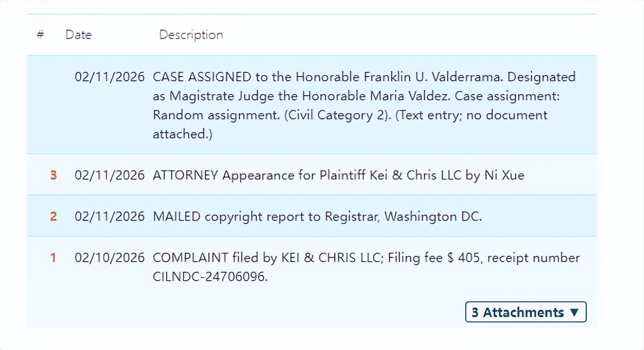Image resolution: width=644 pixels, height=350 pixels.
Task: Click the MAILED copyright report entry
Action: [317, 216]
